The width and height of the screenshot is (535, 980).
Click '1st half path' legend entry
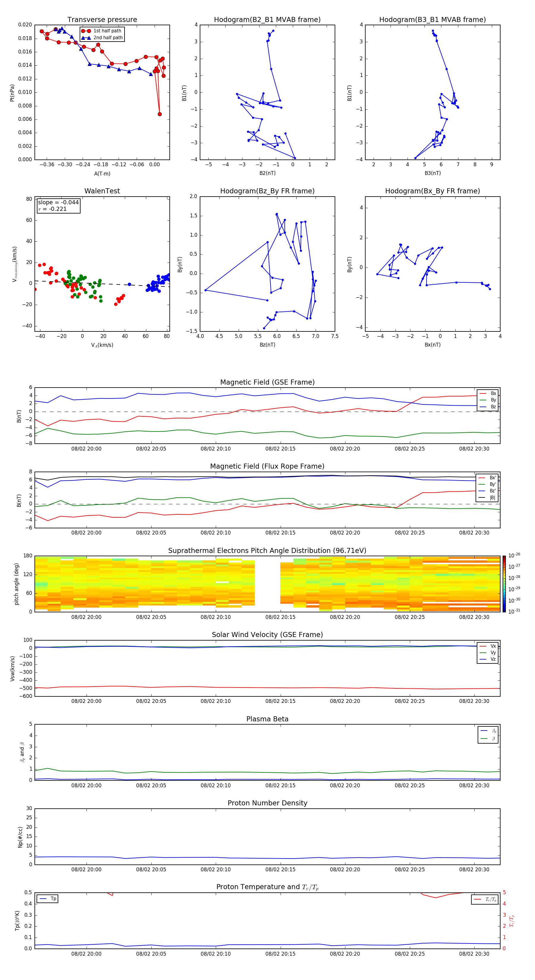[x=101, y=31]
